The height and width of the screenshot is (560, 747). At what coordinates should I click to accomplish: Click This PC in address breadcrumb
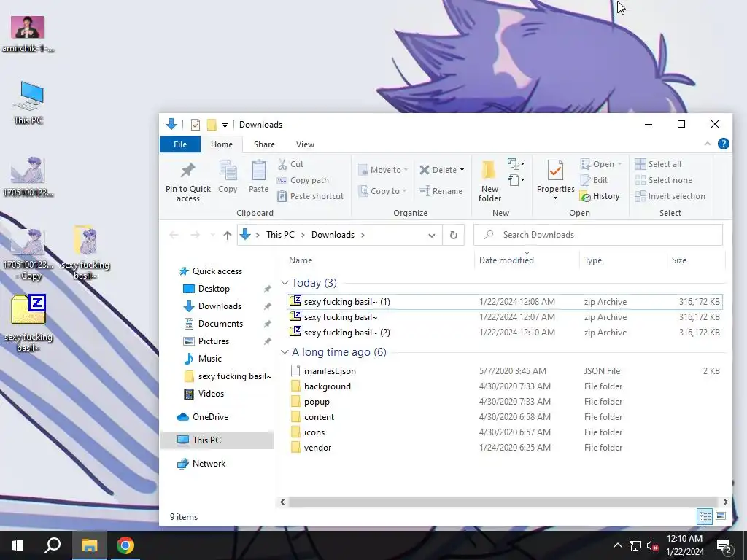click(280, 235)
